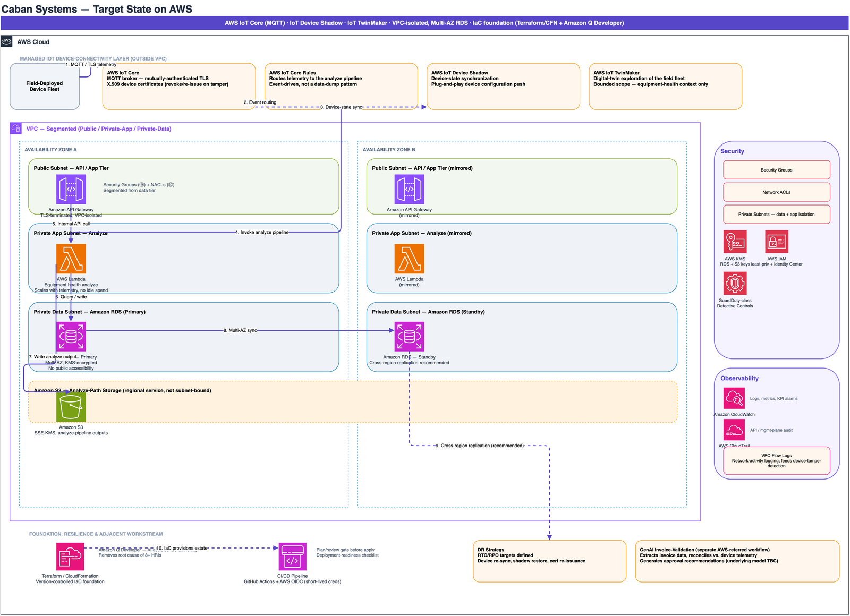The height and width of the screenshot is (616, 850).
Task: Select the Terraform / CloudFormation icon
Action: coord(70,557)
